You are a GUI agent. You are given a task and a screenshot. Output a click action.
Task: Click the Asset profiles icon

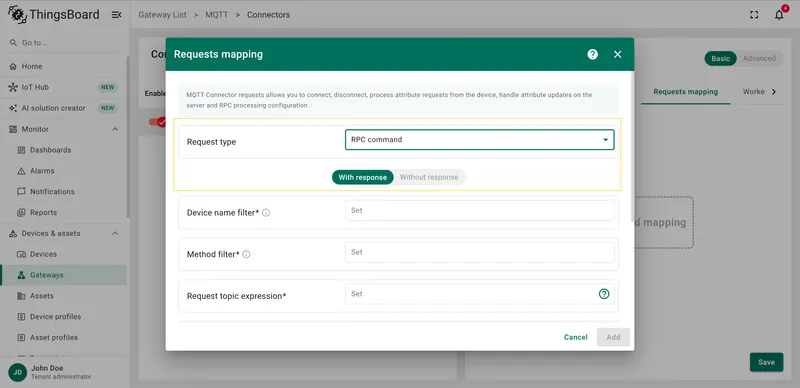[21, 337]
